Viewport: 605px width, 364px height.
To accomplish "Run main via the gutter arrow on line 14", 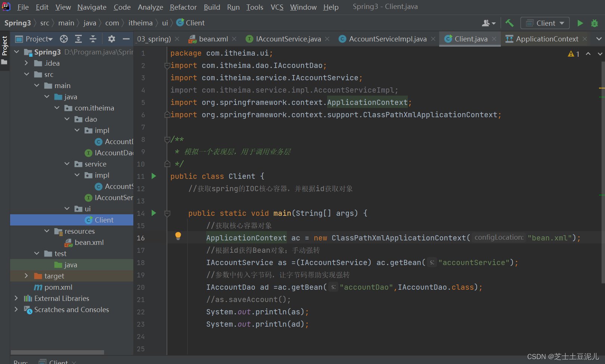I will [x=154, y=213].
